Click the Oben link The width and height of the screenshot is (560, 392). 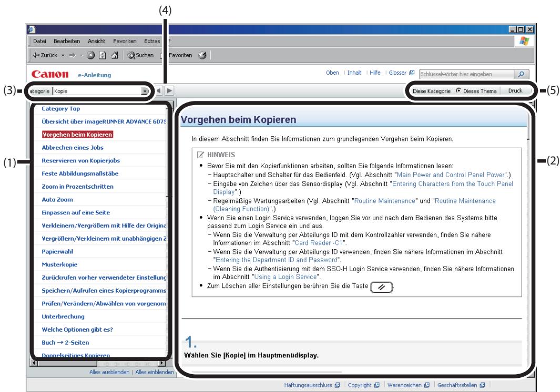tap(332, 73)
